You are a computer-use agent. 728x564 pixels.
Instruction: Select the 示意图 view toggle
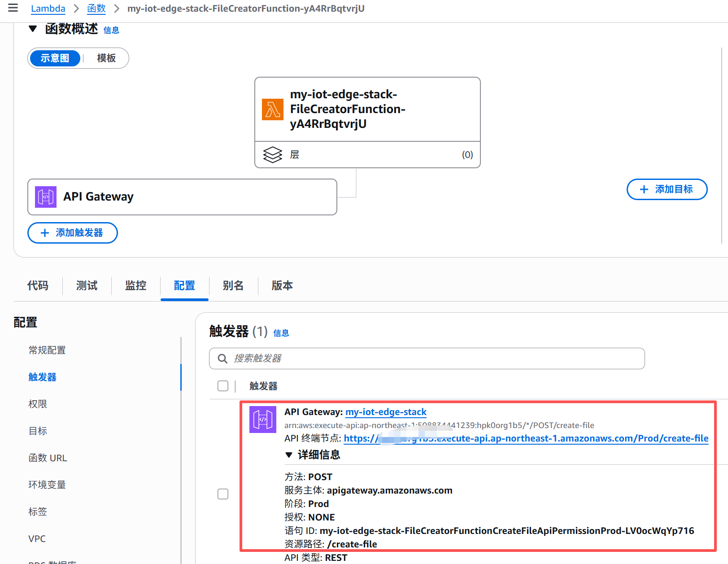(55, 58)
